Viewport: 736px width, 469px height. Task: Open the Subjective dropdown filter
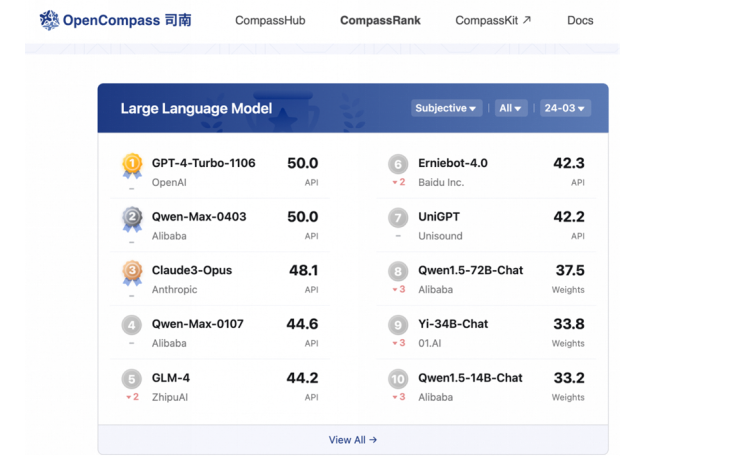point(446,108)
